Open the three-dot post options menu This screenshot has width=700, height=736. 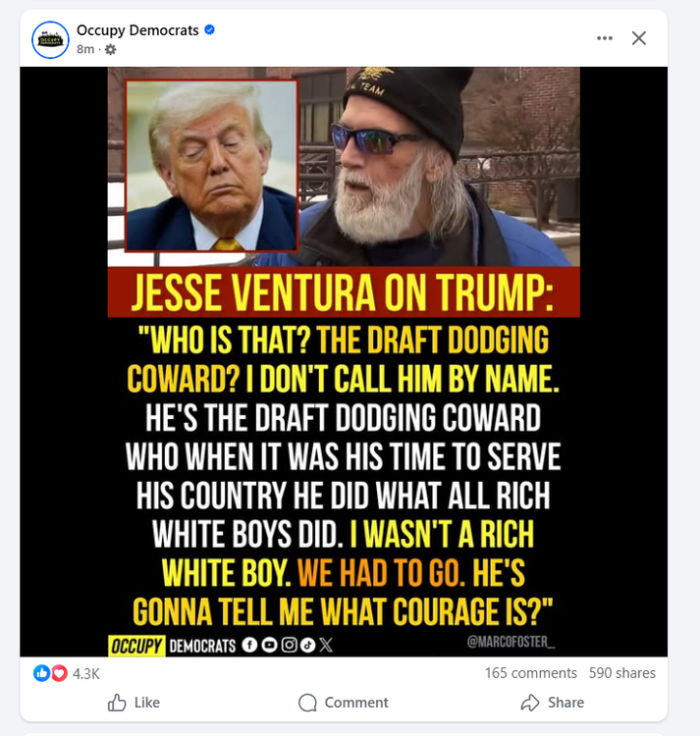click(x=604, y=38)
